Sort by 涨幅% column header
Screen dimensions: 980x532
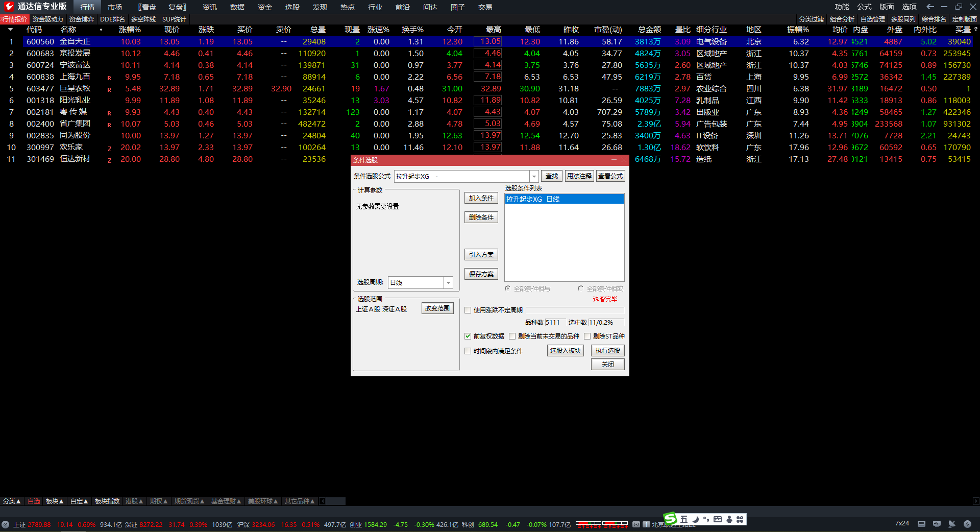(x=130, y=30)
